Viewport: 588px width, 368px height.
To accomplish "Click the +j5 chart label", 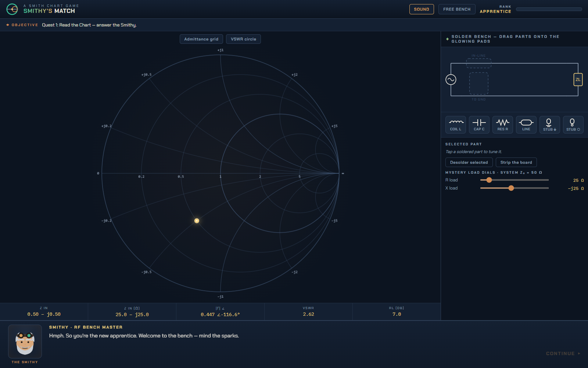I will point(334,126).
